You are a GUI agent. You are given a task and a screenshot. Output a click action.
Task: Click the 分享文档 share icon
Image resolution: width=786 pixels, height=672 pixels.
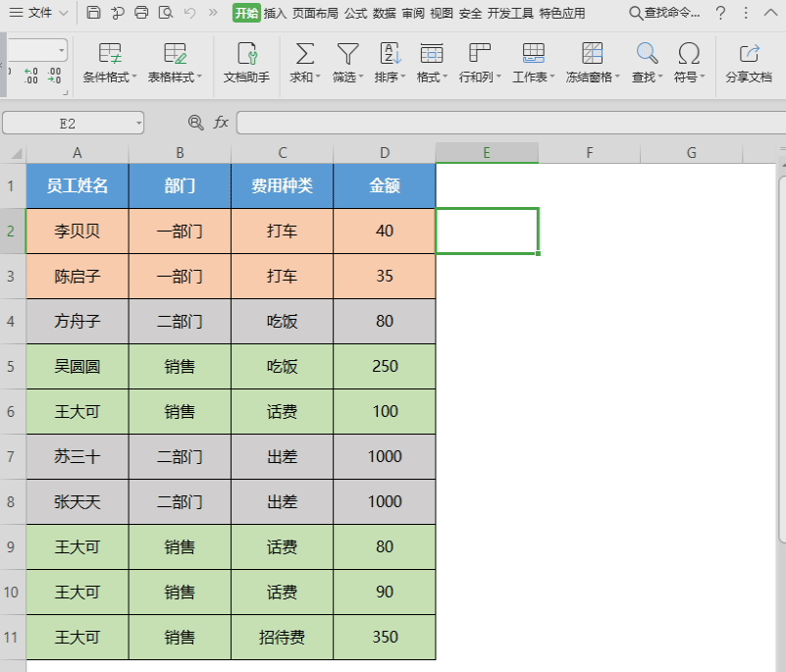tap(749, 53)
